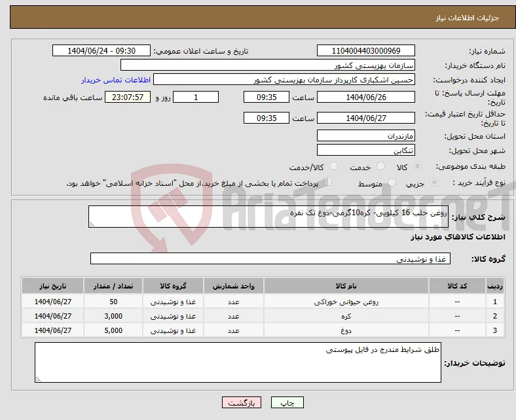The height and width of the screenshot is (420, 516).
Task: Click row number 3 cell
Action: pos(495,330)
